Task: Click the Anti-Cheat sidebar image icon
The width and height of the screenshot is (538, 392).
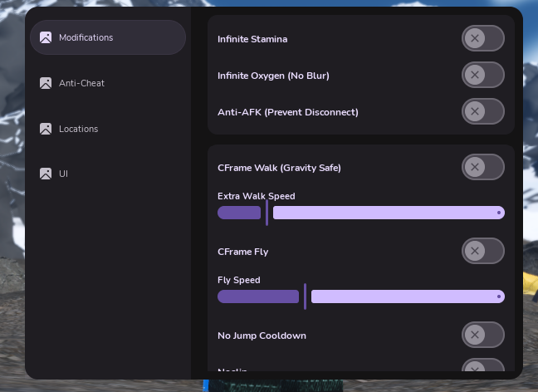Action: (x=46, y=83)
